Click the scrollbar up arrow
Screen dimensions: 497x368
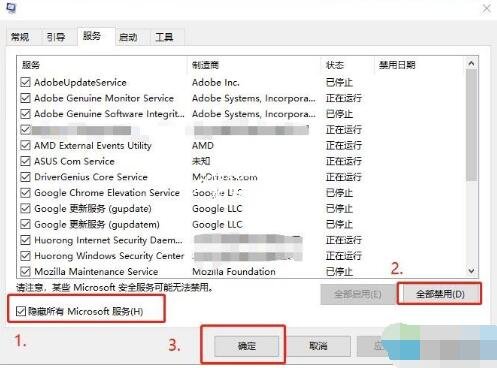click(471, 63)
